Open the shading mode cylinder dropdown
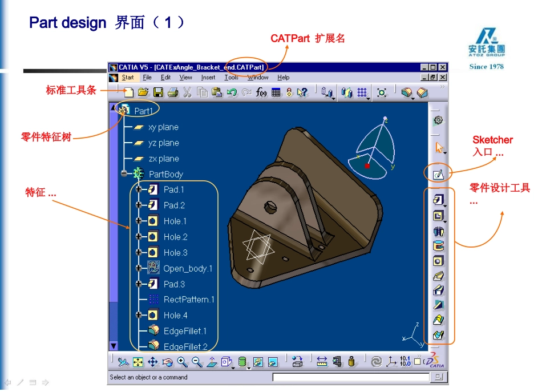542x392 pixels. tap(249, 368)
